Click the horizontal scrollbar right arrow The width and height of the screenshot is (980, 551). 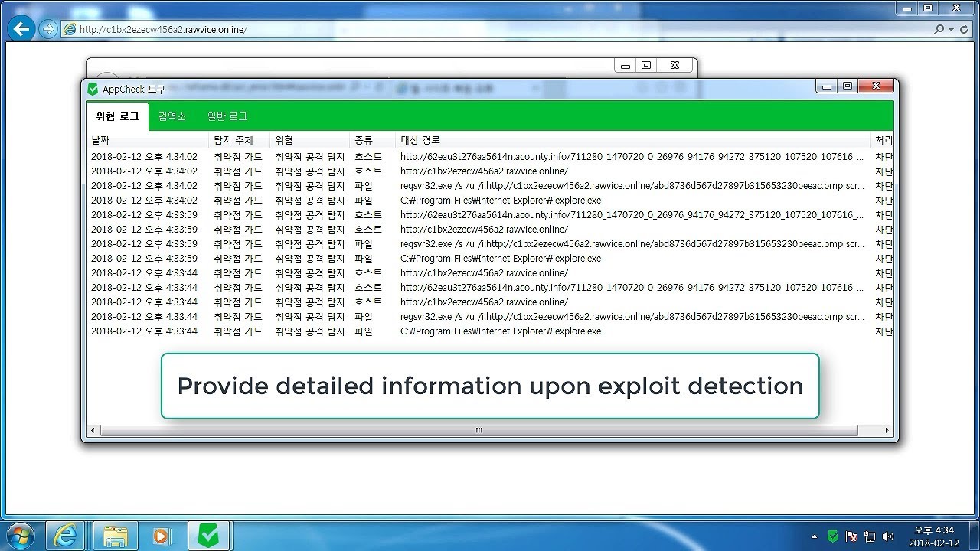click(x=887, y=431)
